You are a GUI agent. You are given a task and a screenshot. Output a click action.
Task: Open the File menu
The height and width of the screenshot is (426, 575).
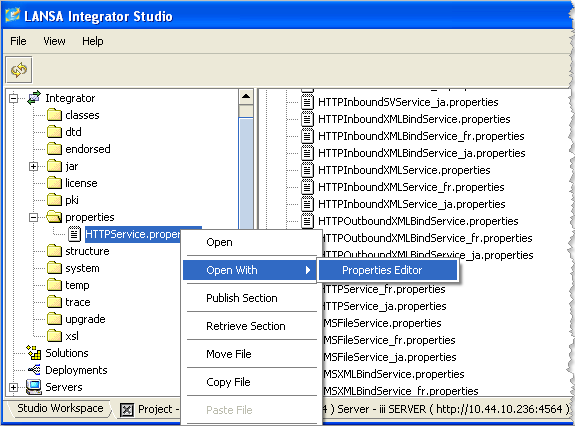click(18, 41)
